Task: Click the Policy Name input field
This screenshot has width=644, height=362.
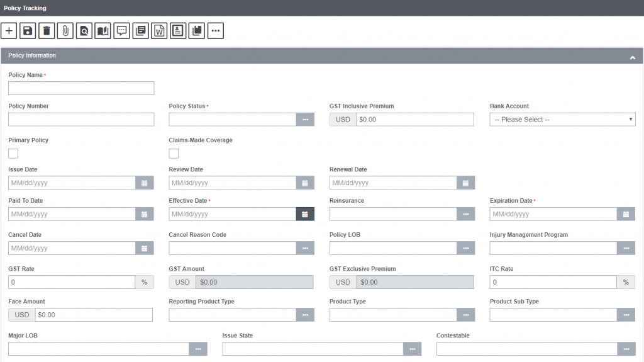Action: pyautogui.click(x=81, y=88)
